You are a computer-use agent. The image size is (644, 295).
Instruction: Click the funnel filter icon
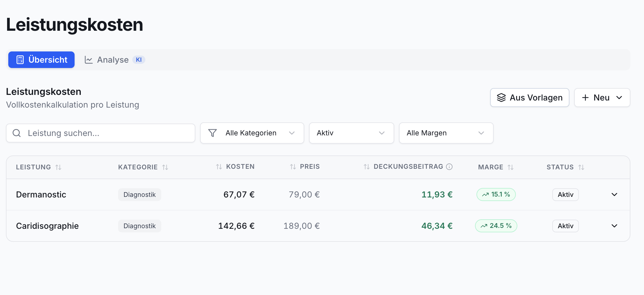pos(212,133)
